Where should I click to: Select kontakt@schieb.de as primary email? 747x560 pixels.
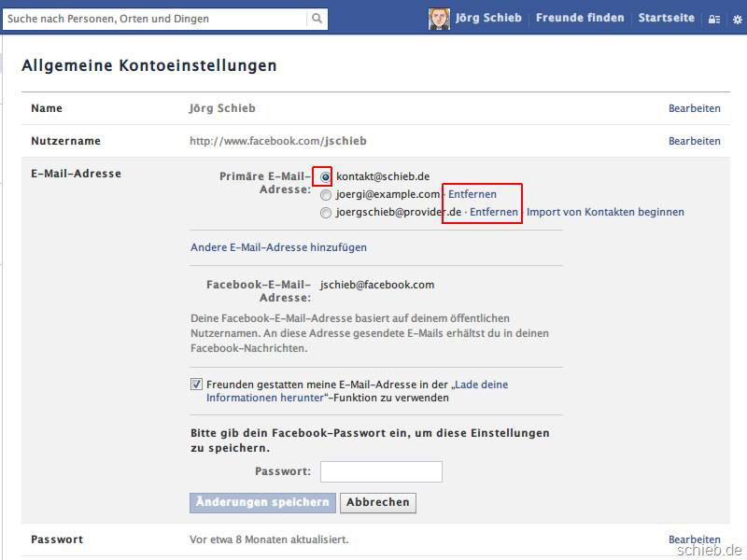[x=325, y=177]
